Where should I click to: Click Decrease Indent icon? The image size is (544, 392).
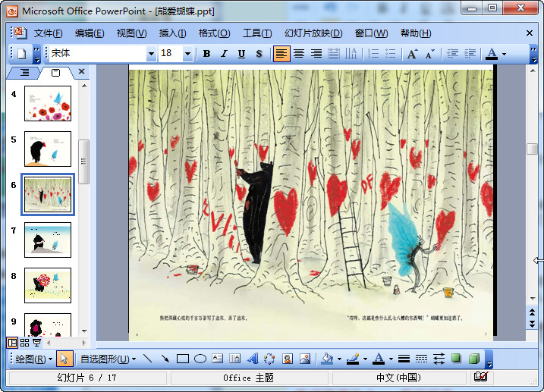(x=452, y=54)
